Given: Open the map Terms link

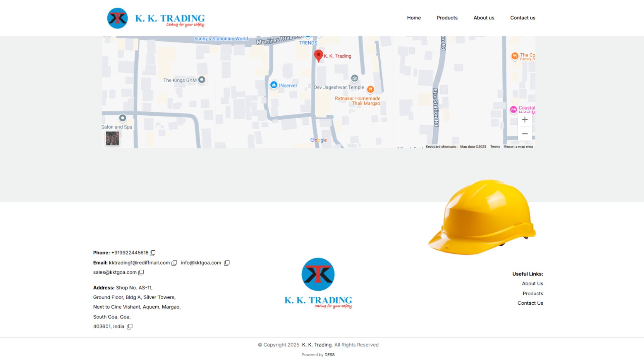Looking at the screenshot, I should pos(495,146).
